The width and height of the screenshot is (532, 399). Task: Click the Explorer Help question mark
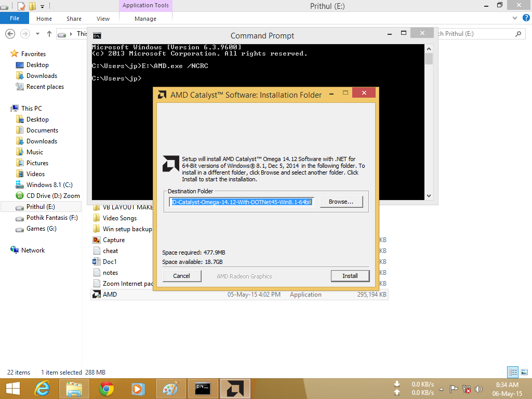pos(526,18)
